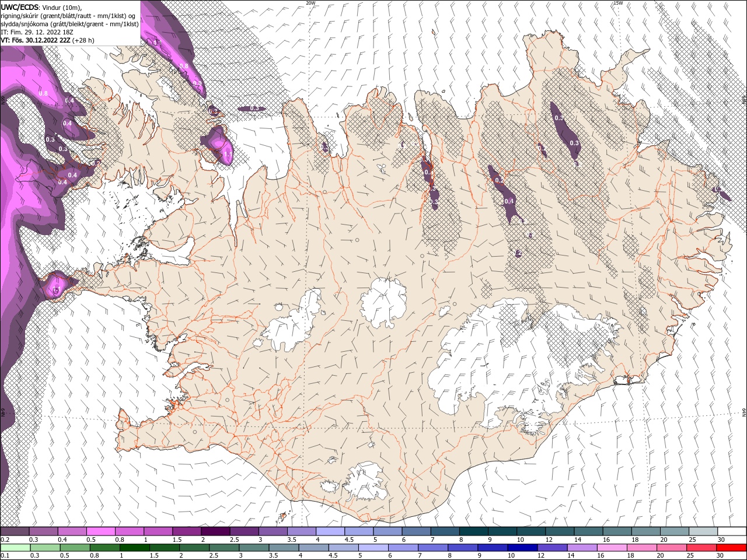747x560 pixels.
Task: Click the deep blue 10 swatch in lower legend
Action: click(x=522, y=547)
